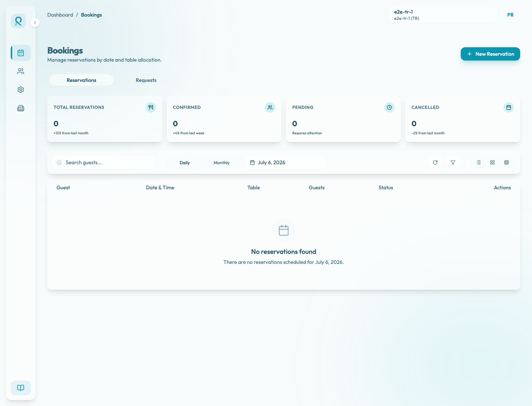Select the Monthly view toggle

(222, 163)
